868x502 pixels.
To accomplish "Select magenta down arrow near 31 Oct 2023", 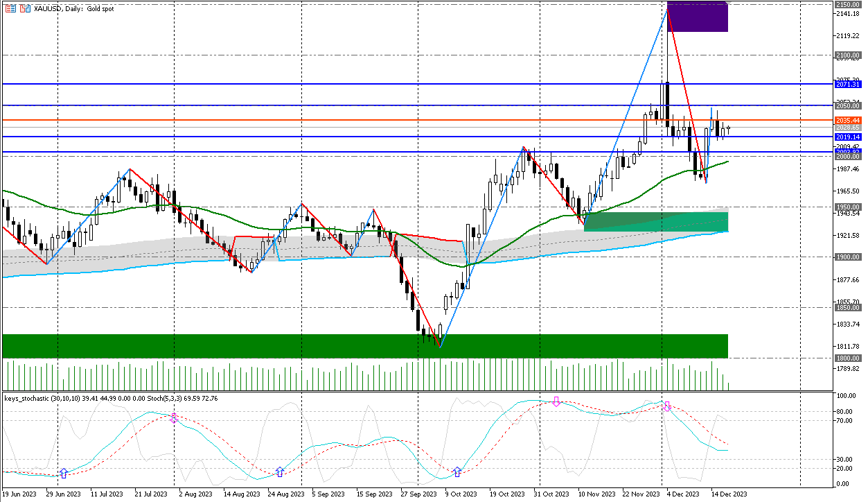I will [x=556, y=401].
